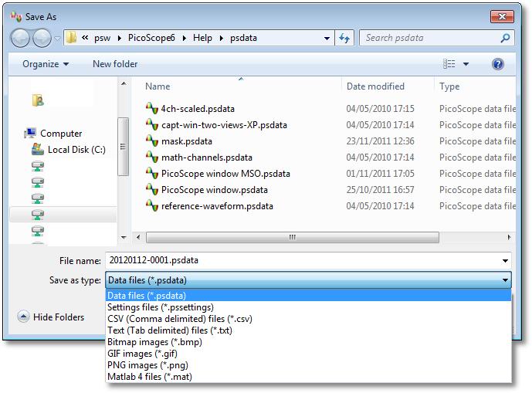Choose Text (Tab delimited) files option
Screen dimensions: 532x393
[x=308, y=330]
